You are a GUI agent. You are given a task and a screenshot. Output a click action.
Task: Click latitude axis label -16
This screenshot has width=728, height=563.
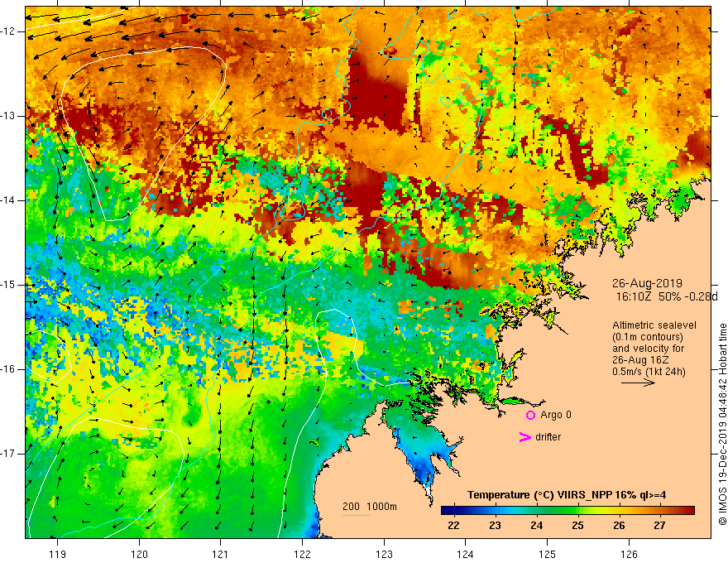pyautogui.click(x=9, y=369)
